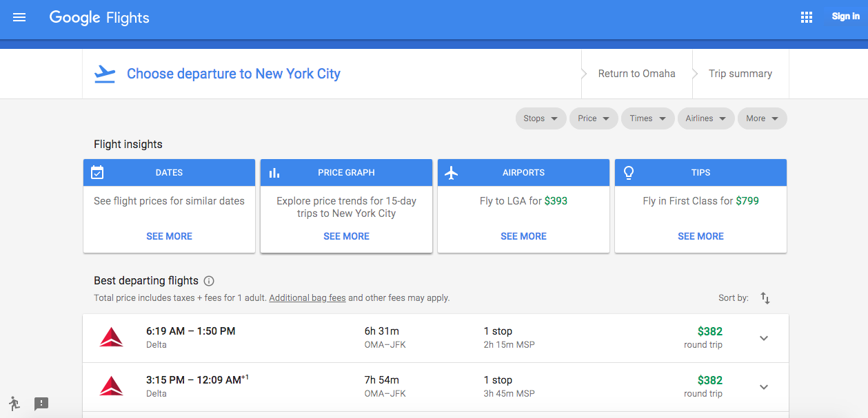Click the 2h 15m MSP layover text
Screen dimensions: 868x418
(509, 344)
